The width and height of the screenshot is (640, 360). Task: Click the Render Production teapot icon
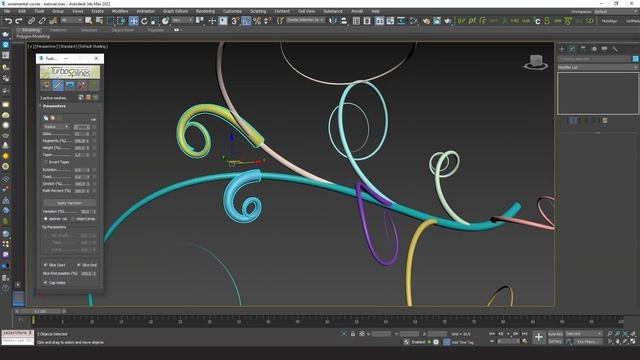click(x=447, y=21)
